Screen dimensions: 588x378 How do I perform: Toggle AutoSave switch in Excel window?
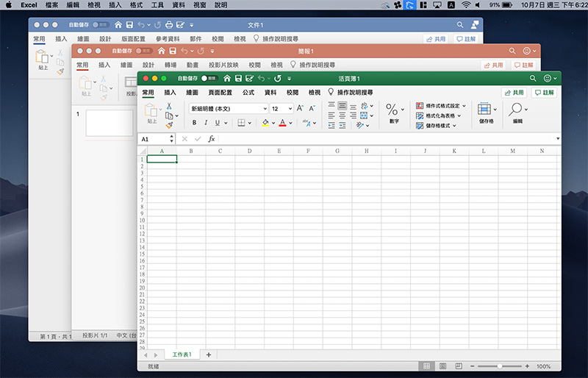click(209, 79)
